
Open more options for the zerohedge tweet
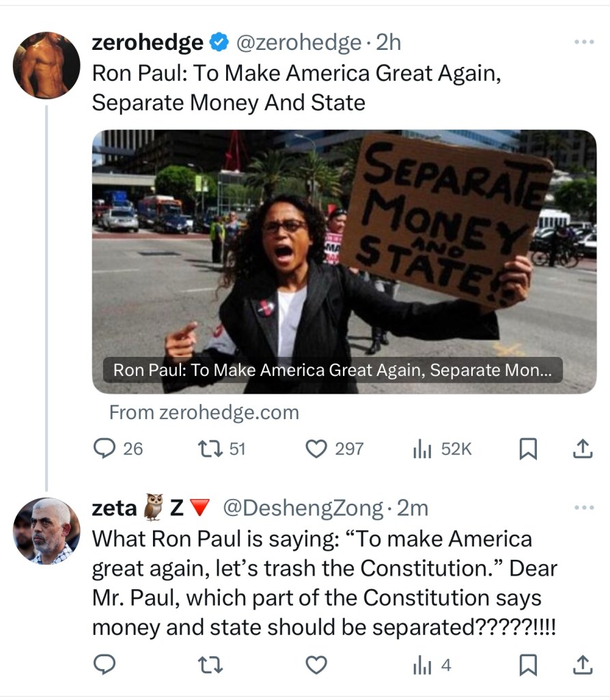click(584, 42)
